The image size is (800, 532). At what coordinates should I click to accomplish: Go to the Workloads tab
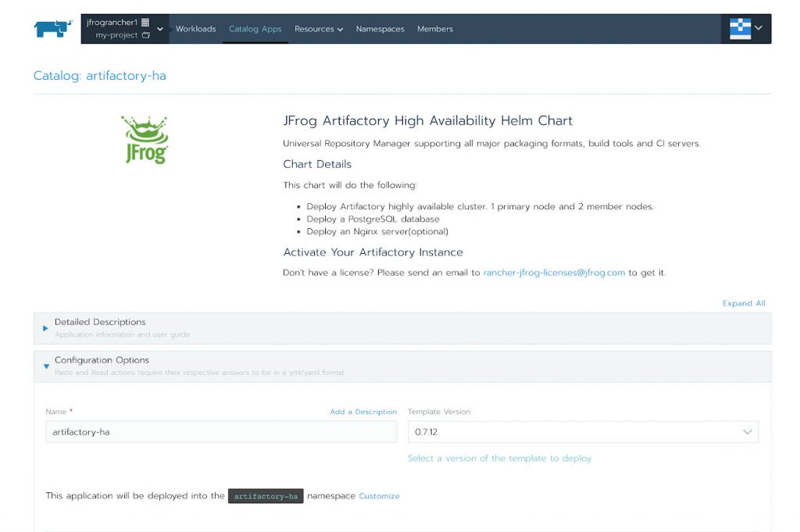click(195, 29)
